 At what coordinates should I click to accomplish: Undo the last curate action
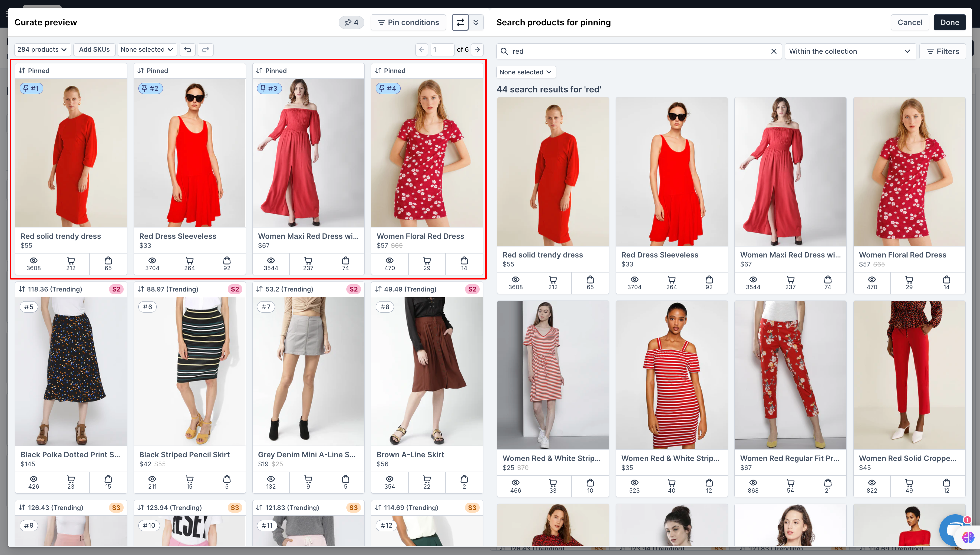(188, 50)
